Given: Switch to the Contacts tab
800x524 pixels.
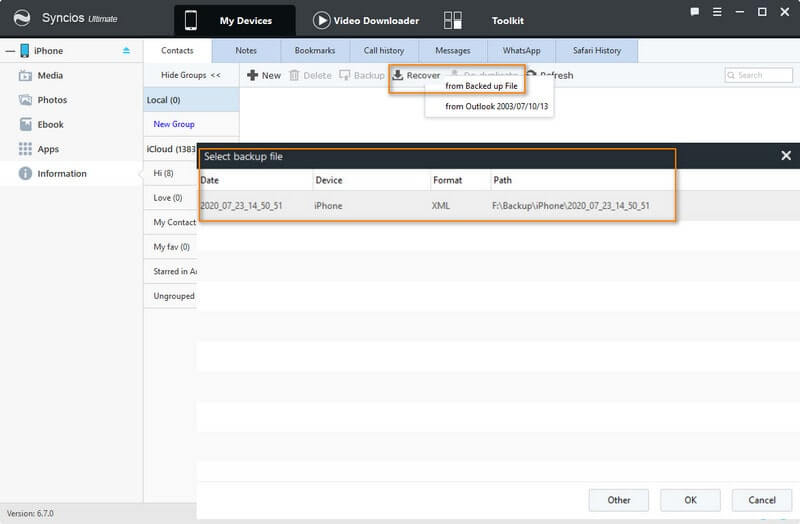Looking at the screenshot, I should (x=177, y=51).
